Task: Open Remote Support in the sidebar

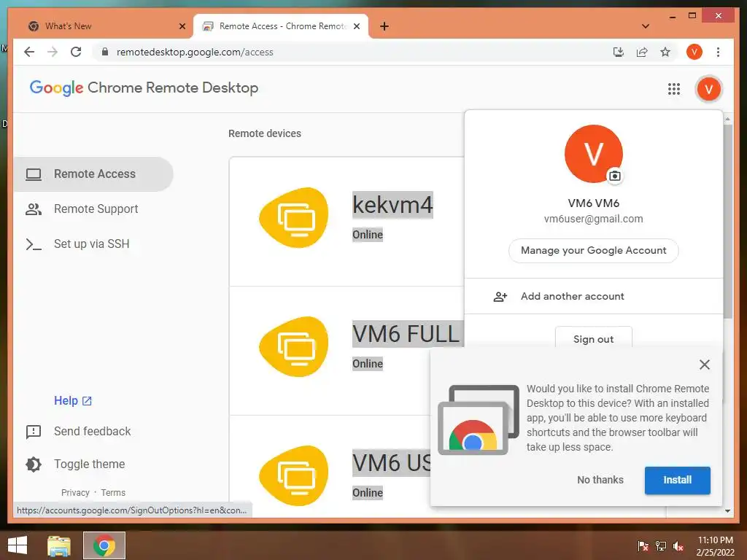Action: (93, 209)
